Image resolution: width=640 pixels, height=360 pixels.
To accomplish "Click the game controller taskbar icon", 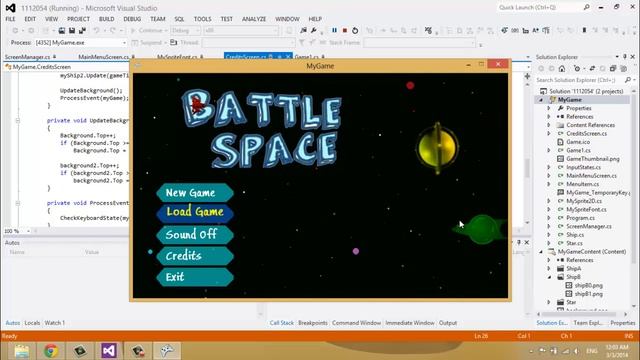I will pyautogui.click(x=167, y=351).
